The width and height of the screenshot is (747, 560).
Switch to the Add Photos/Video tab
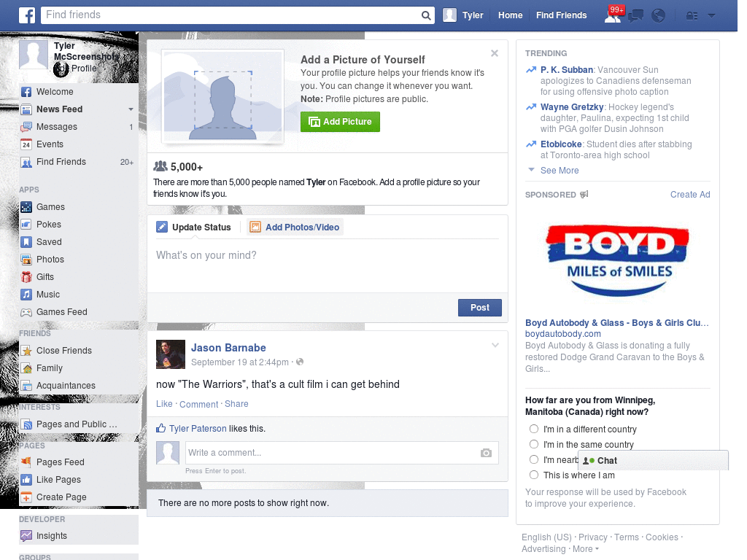295,227
